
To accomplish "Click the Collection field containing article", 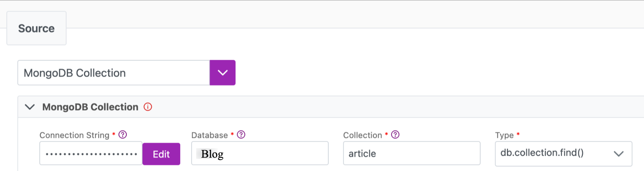I will 412,153.
